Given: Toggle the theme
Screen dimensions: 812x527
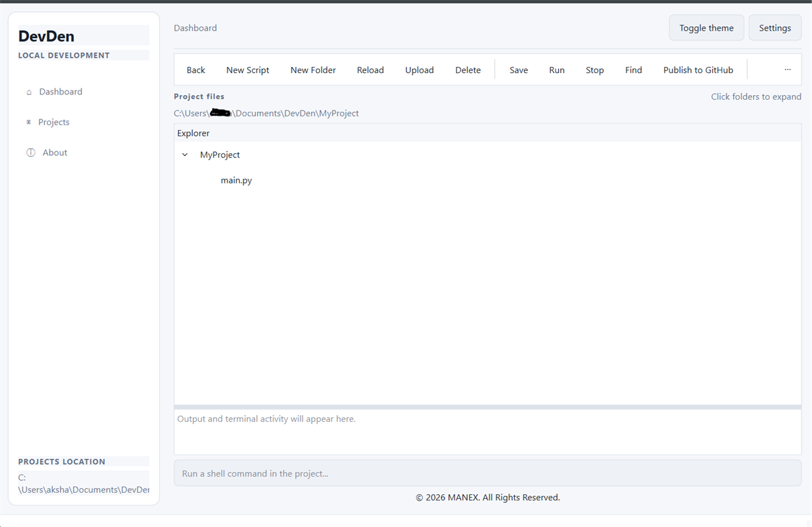Looking at the screenshot, I should coord(706,28).
